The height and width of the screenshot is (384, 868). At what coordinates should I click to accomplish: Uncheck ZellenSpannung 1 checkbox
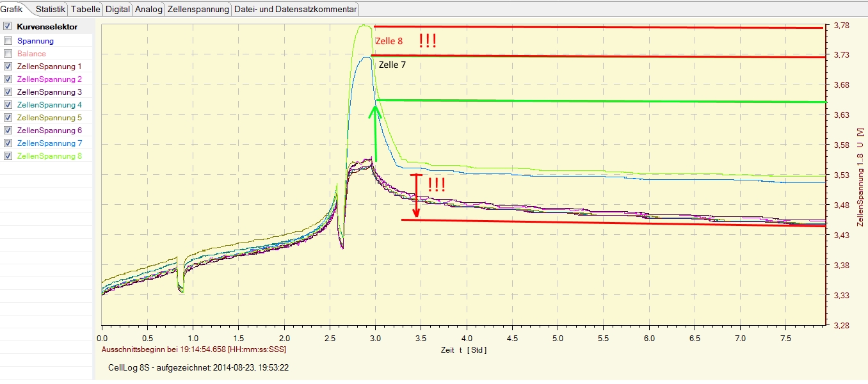click(x=8, y=67)
